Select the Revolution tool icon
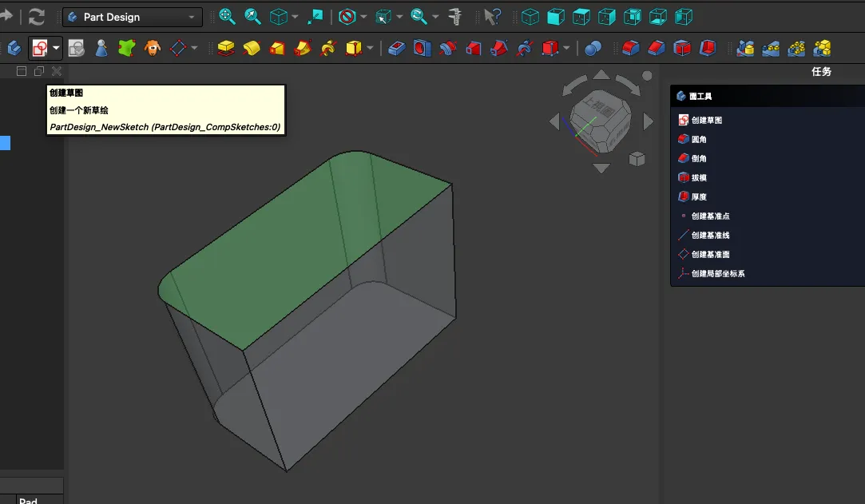 pyautogui.click(x=252, y=49)
